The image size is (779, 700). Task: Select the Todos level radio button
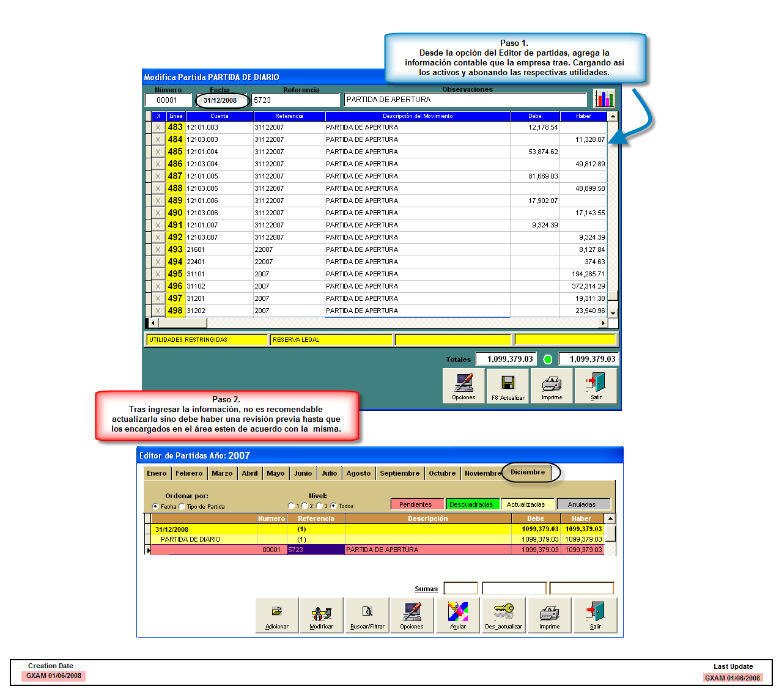(x=333, y=506)
